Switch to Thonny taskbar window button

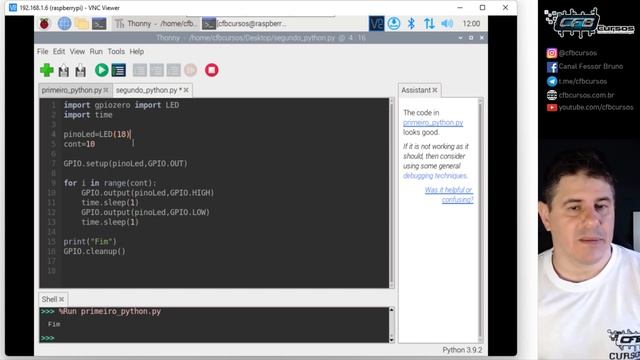pyautogui.click(x=156, y=24)
